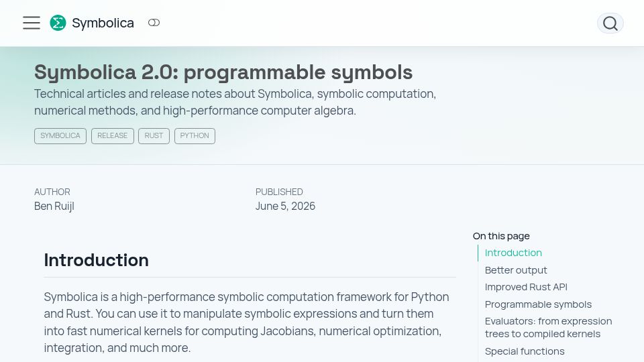Jump to Better output section
The image size is (644, 362).
click(x=516, y=270)
